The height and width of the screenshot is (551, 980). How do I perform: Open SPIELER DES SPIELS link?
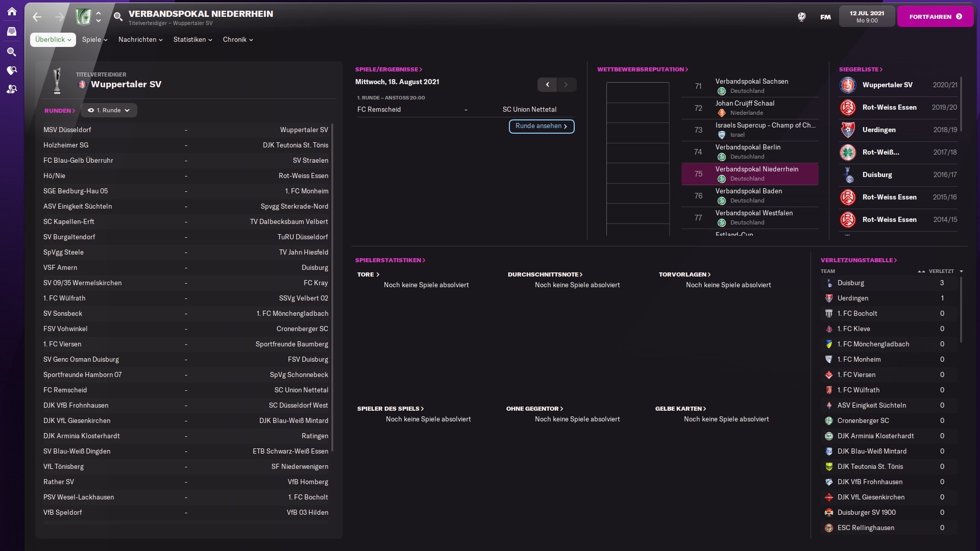tap(390, 409)
